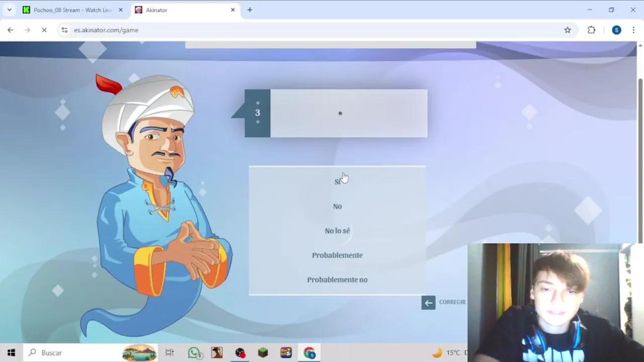Go back to the previous page
Screen dimensions: 644x362
pos(11,30)
